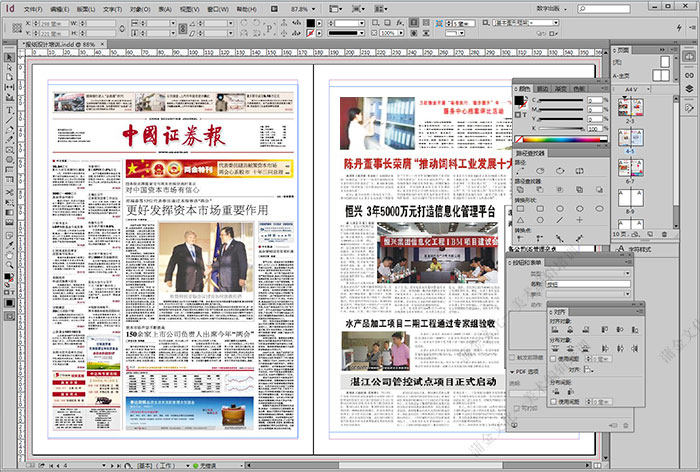
Task: Open the 87.8% zoom level dropdown
Action: coord(313,9)
